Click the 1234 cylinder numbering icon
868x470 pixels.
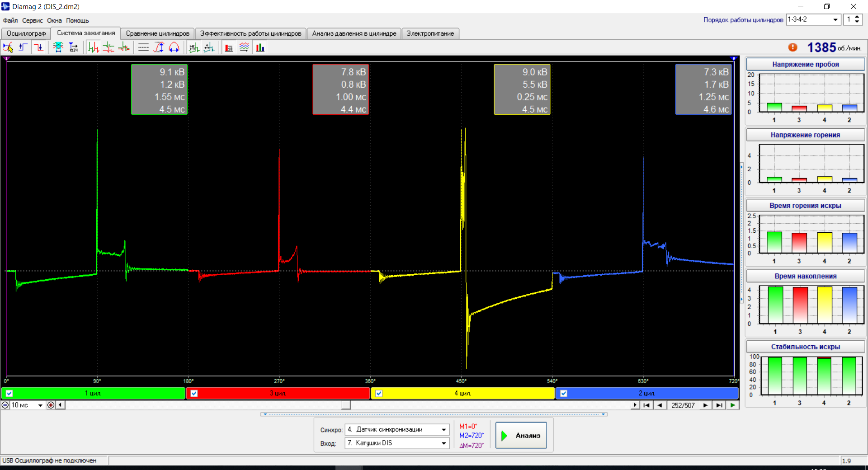pos(73,47)
